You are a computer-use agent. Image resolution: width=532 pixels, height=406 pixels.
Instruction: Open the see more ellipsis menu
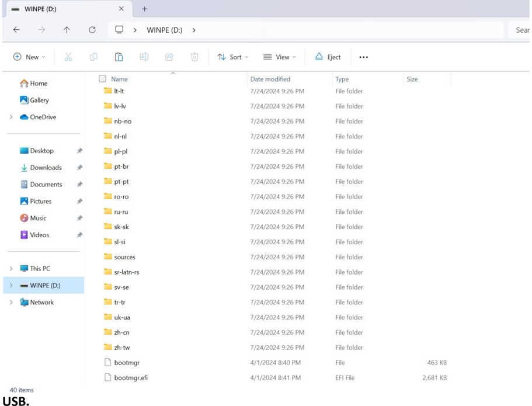coord(363,57)
